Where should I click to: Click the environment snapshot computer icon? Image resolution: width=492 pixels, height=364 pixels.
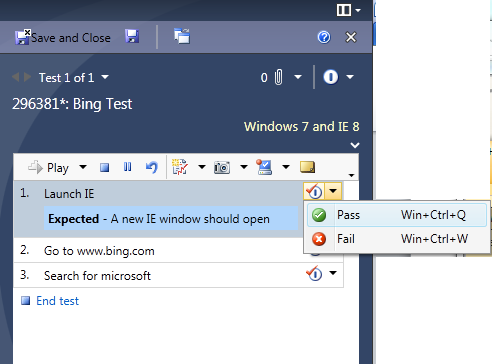[x=264, y=167]
